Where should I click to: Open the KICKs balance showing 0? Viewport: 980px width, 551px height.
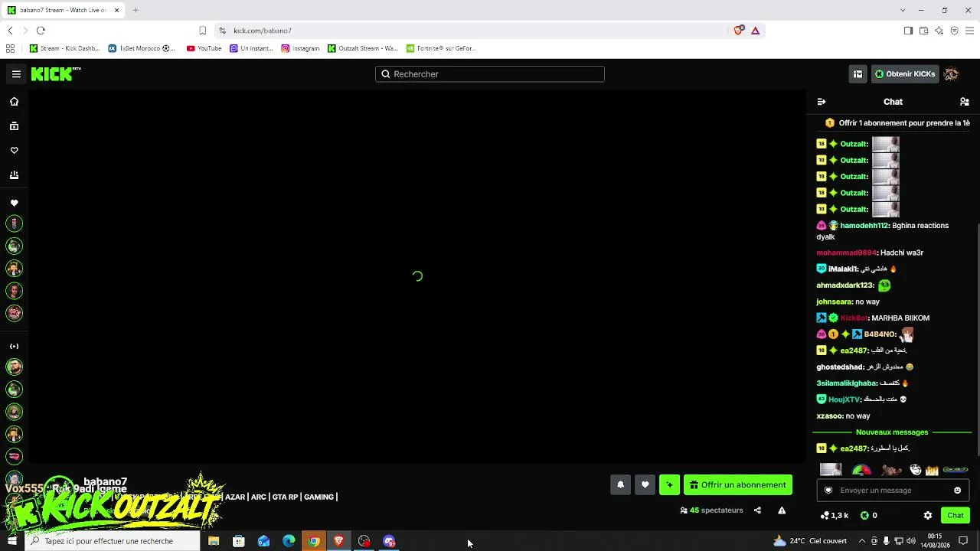(869, 516)
